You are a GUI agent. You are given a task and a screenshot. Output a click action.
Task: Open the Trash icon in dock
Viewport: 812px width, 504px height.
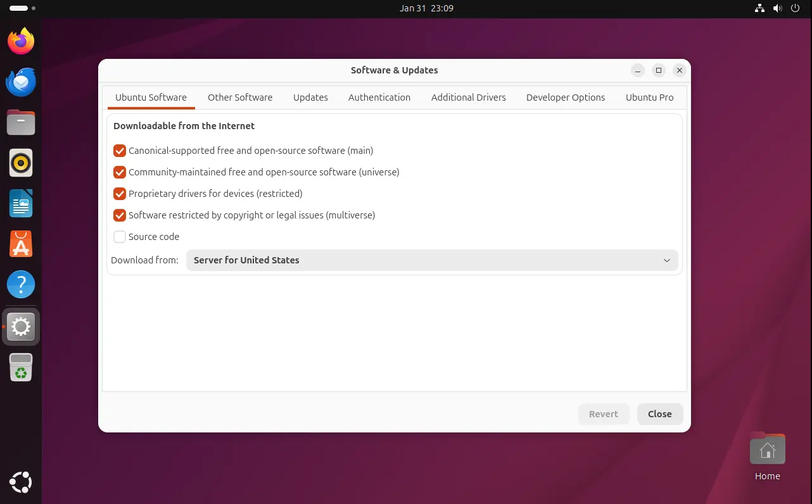click(21, 367)
